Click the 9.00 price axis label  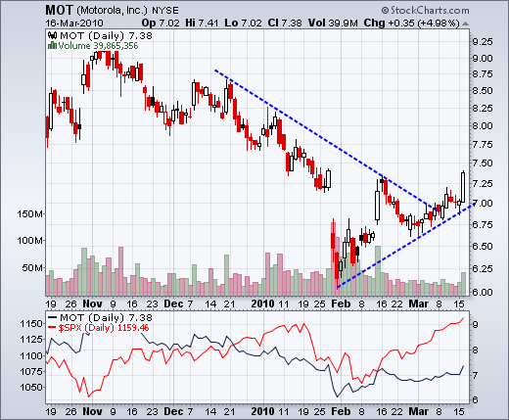coord(483,59)
